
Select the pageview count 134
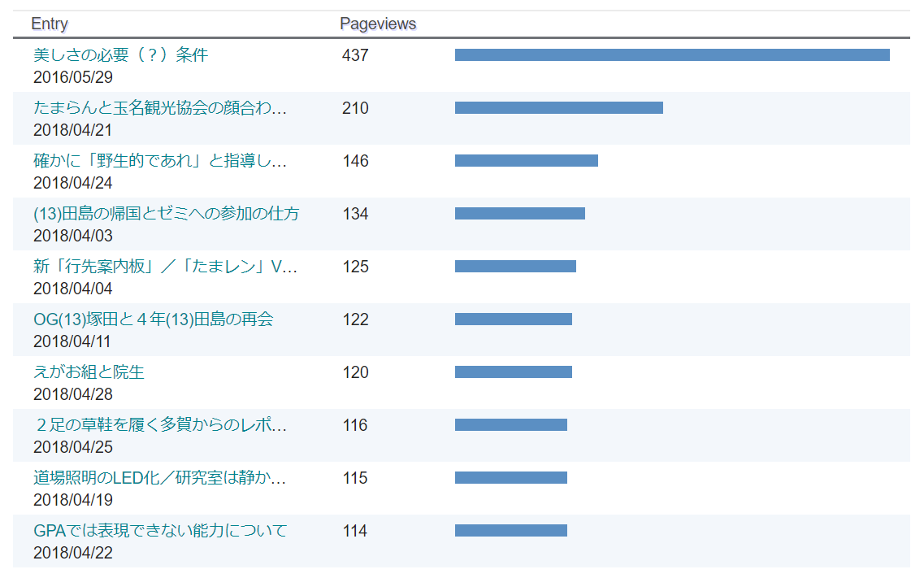[355, 214]
